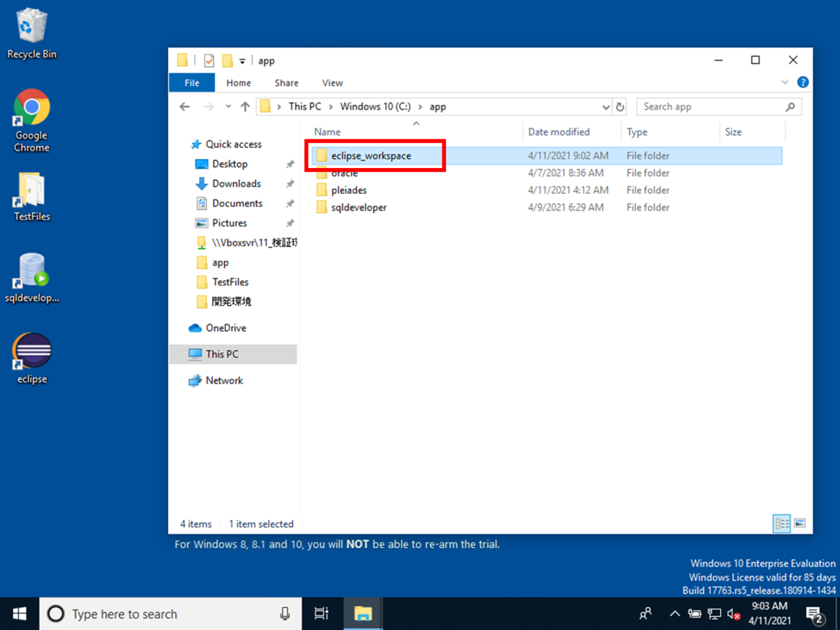Expand the ribbon with chevron

tap(785, 83)
